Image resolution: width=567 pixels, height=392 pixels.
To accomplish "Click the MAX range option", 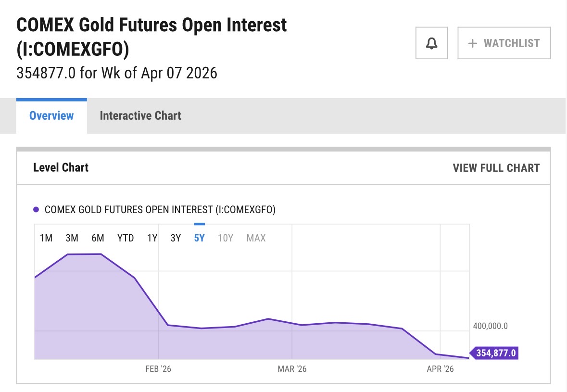I will 256,238.
